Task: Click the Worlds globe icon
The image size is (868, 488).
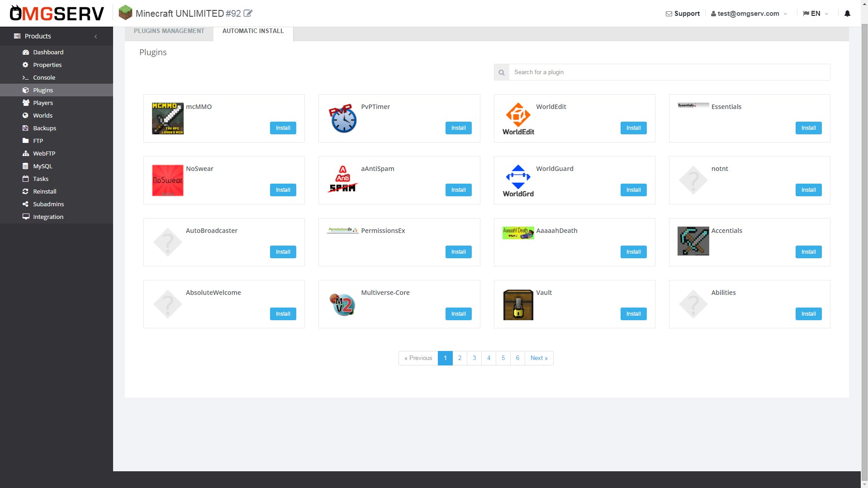Action: click(x=26, y=115)
